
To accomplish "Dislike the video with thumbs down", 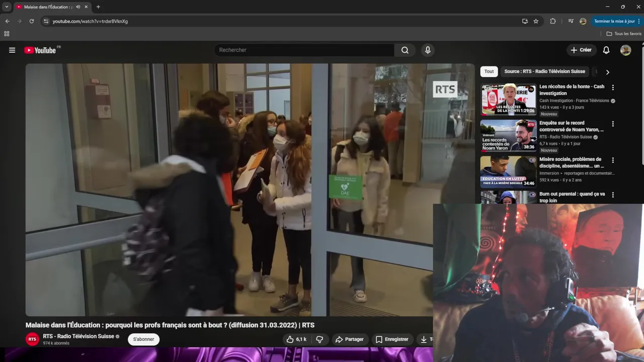I will [x=319, y=339].
